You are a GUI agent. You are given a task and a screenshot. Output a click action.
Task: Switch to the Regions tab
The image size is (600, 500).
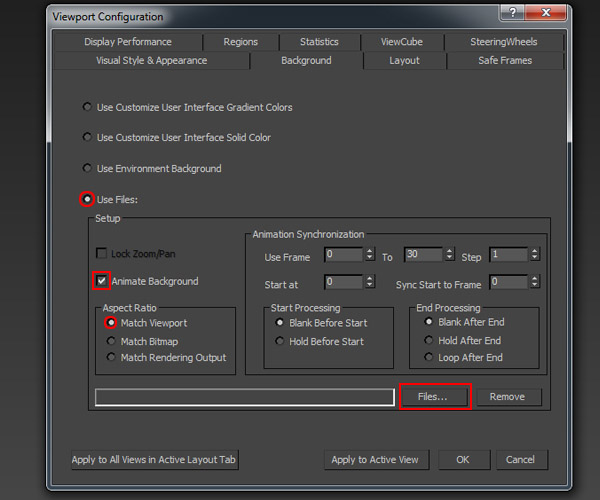click(x=241, y=42)
